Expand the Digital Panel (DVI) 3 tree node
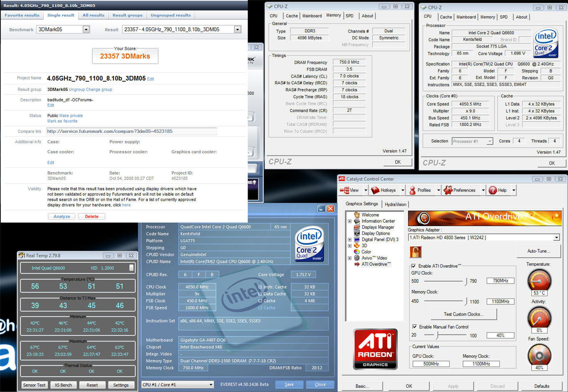 click(x=350, y=239)
